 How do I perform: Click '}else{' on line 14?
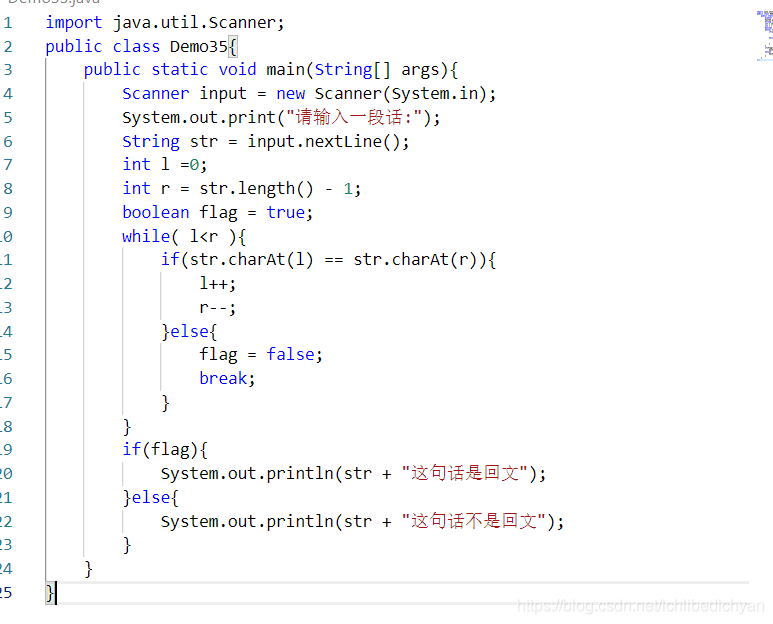coord(189,331)
